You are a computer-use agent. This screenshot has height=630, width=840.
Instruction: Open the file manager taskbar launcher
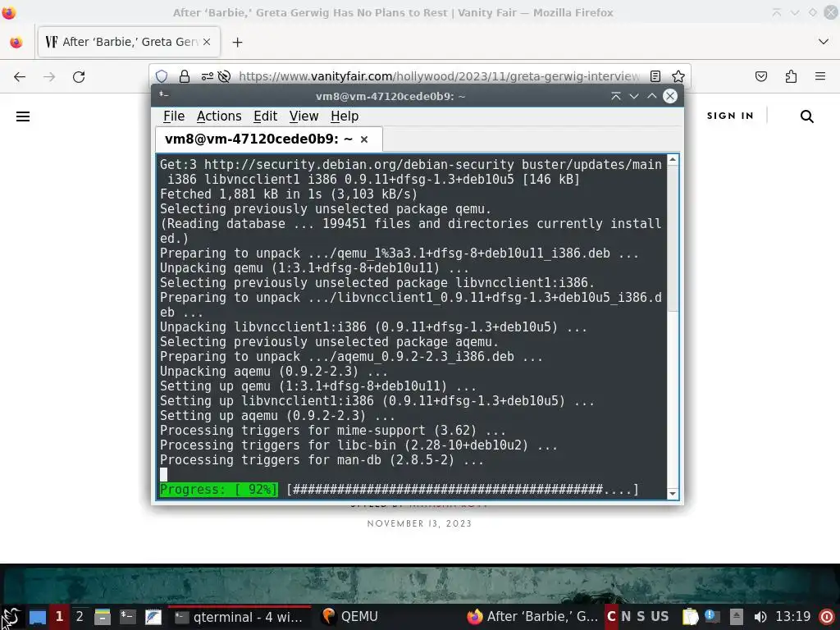pos(102,617)
